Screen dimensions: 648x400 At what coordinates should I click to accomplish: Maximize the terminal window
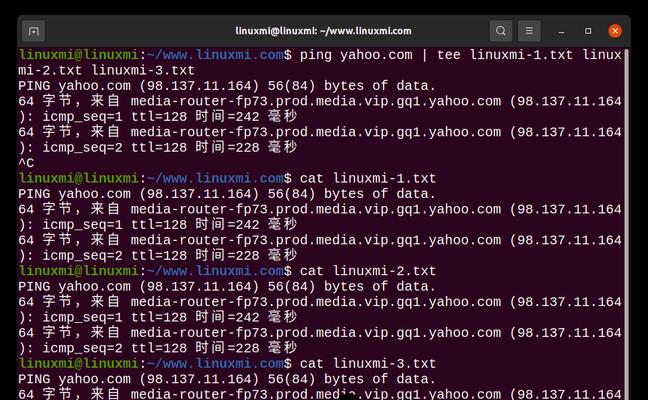click(588, 31)
